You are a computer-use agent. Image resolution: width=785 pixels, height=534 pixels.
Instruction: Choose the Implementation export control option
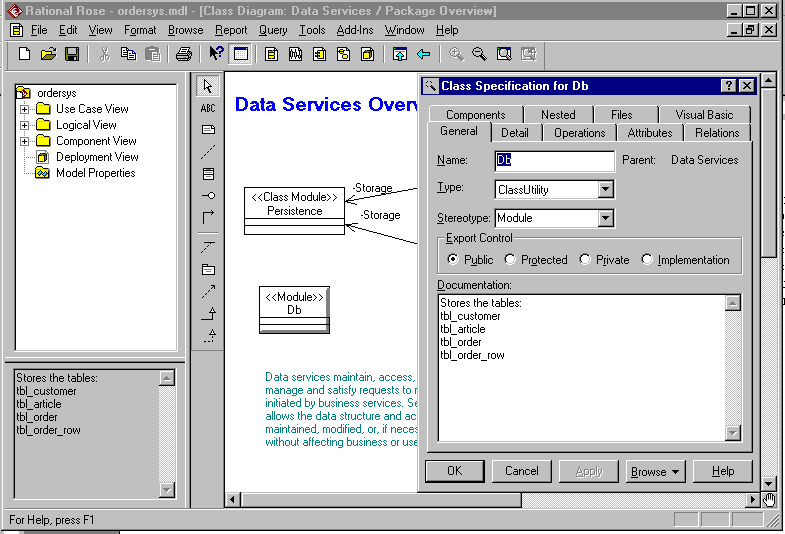click(x=647, y=260)
